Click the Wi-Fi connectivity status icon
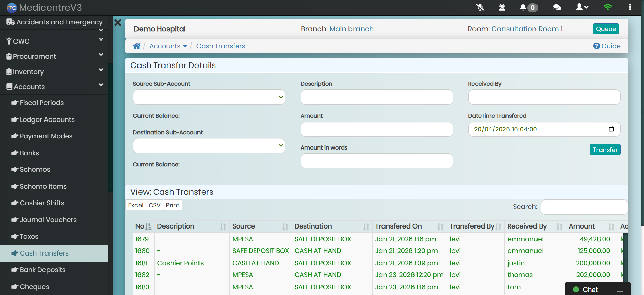Image resolution: width=644 pixels, height=295 pixels. click(607, 7)
